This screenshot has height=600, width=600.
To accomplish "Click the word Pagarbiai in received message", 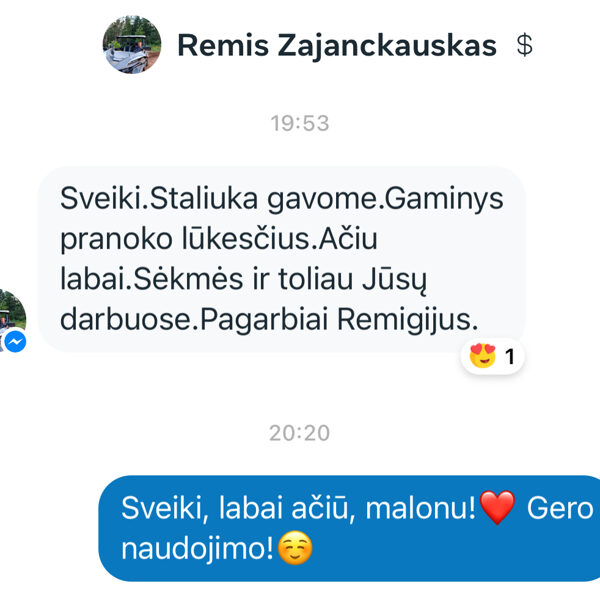I will [264, 320].
